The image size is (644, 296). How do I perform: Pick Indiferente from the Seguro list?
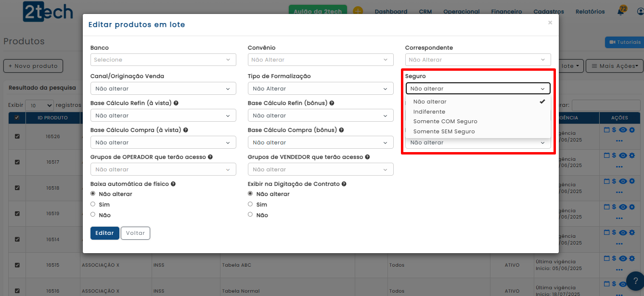tap(429, 112)
